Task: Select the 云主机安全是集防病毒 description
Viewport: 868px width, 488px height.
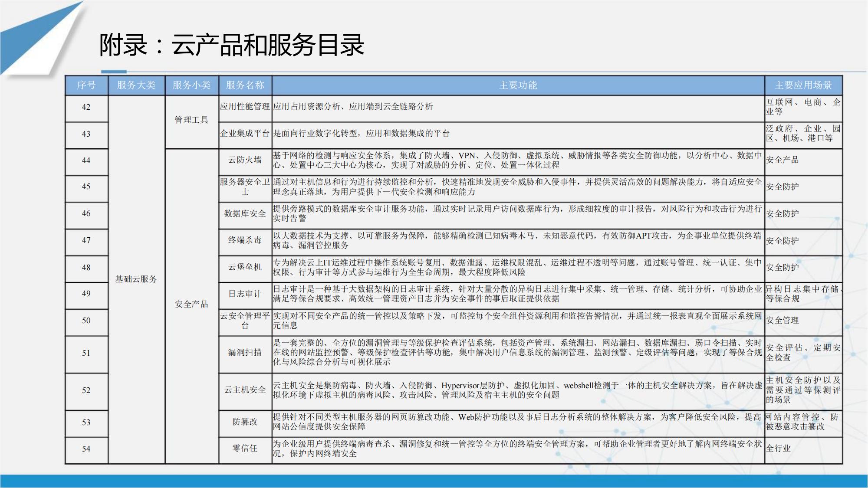Action: coord(518,390)
